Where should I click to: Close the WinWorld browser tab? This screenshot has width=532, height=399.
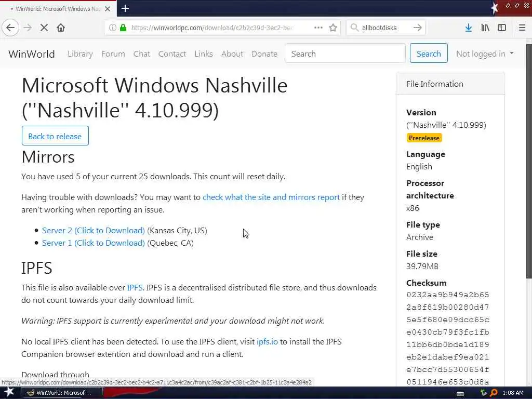[x=108, y=9]
